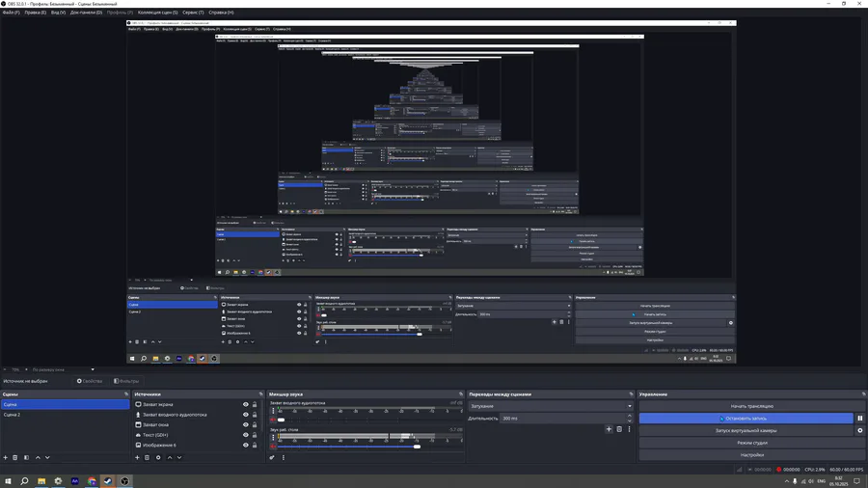Open advanced audio properties in mixer footer
This screenshot has height=488, width=868.
(272, 457)
